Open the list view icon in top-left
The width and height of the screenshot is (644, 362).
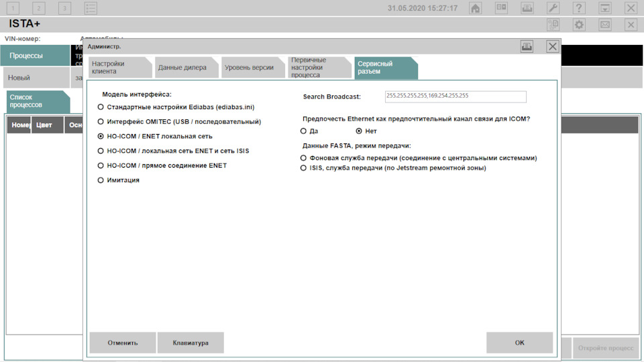91,8
